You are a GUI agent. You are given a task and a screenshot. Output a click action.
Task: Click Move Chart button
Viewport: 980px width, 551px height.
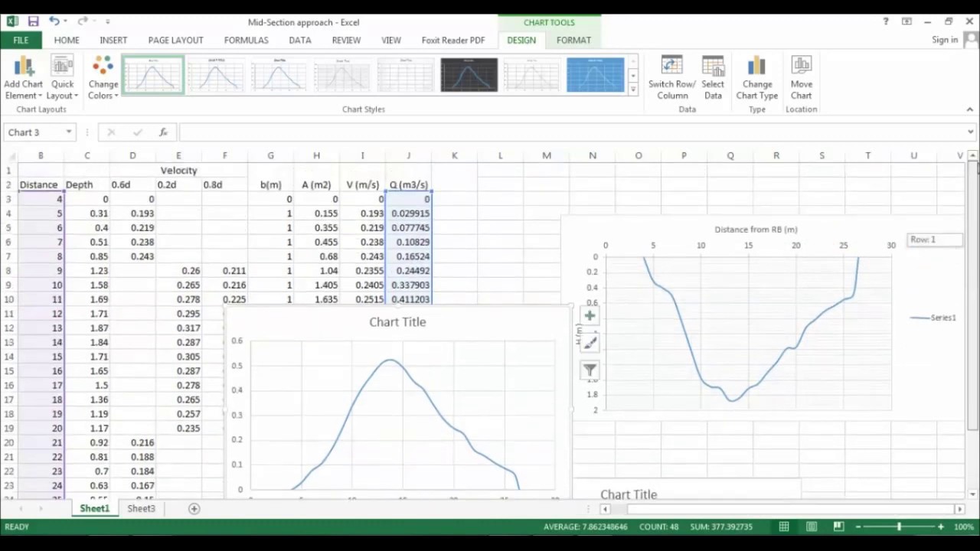pos(802,77)
